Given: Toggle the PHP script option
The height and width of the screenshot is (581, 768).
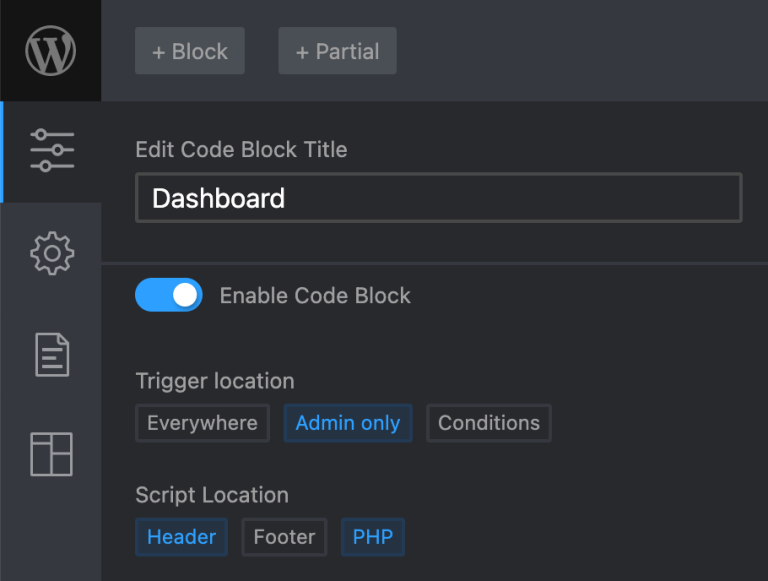Looking at the screenshot, I should click(x=373, y=537).
